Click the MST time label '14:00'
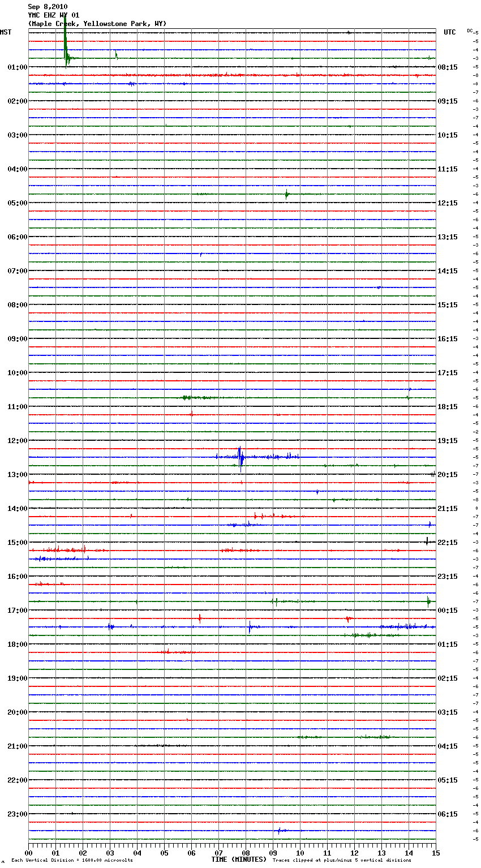Viewport: 481px width, 868px height. tap(18, 509)
